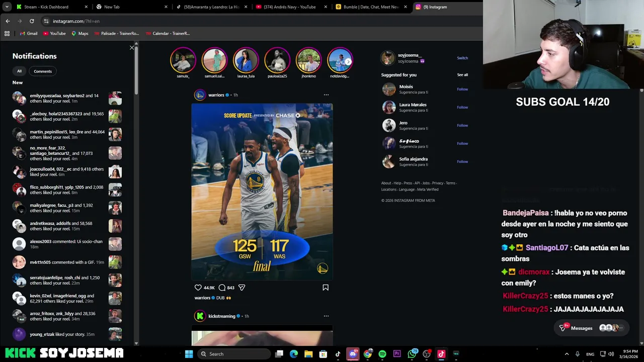Screen dimensions: 644x362
Task: Click See all suggested users
Action: coord(462,75)
